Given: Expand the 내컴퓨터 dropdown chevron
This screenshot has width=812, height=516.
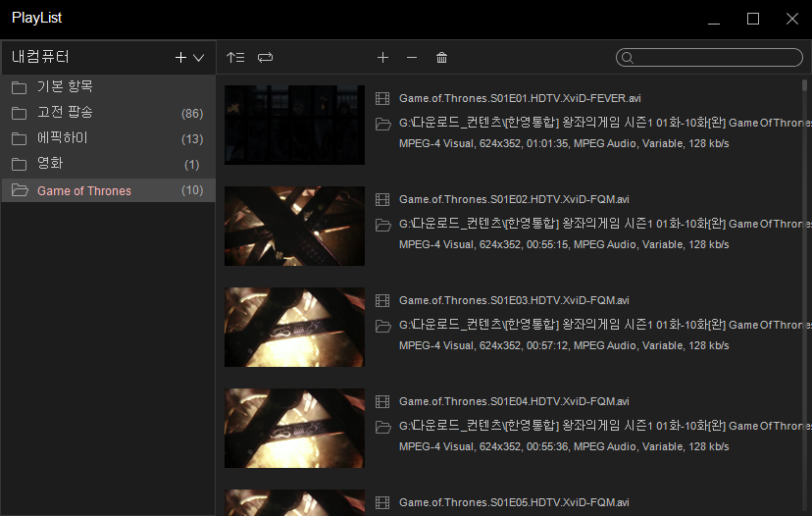Looking at the screenshot, I should coord(198,58).
